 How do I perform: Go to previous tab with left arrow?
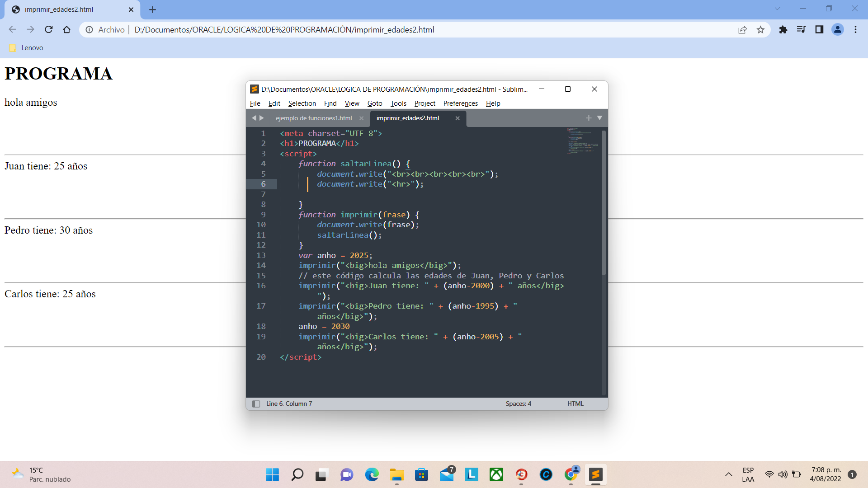(x=254, y=118)
